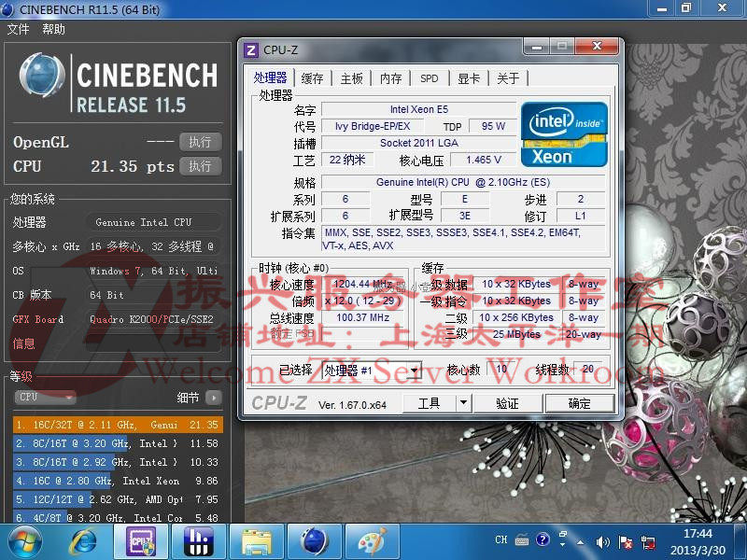Image resolution: width=747 pixels, height=560 pixels.
Task: Launch CPU-Z from the Windows taskbar
Action: tap(141, 541)
